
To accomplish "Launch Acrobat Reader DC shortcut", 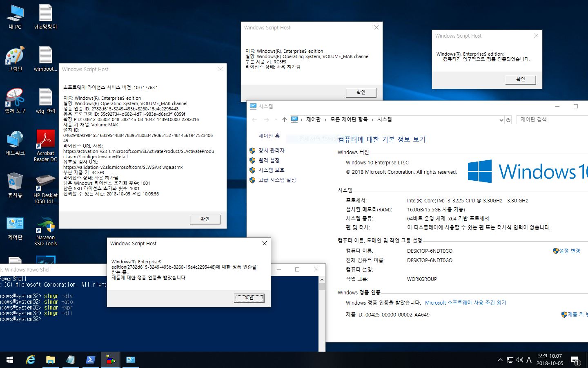I will point(45,146).
